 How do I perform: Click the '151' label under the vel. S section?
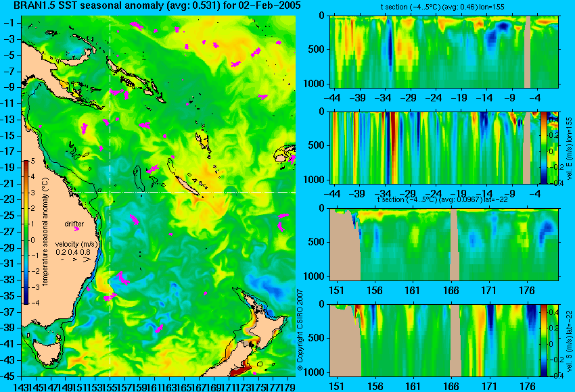pyautogui.click(x=337, y=386)
